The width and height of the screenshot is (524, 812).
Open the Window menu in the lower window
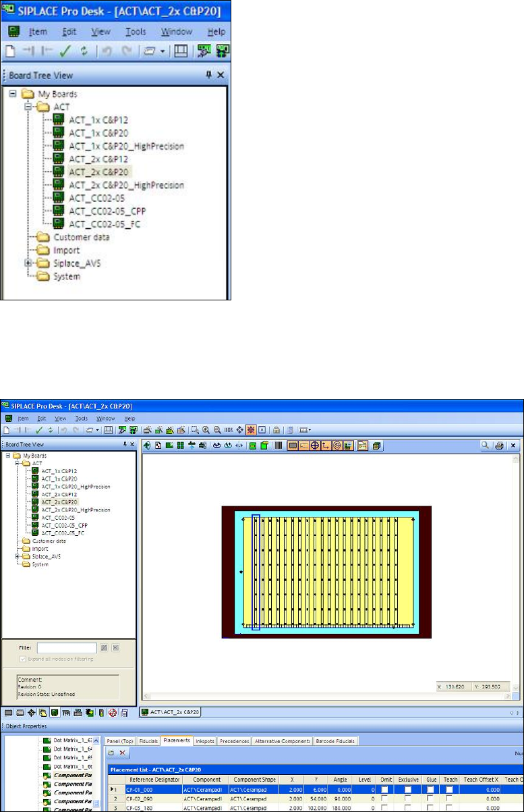pyautogui.click(x=105, y=418)
